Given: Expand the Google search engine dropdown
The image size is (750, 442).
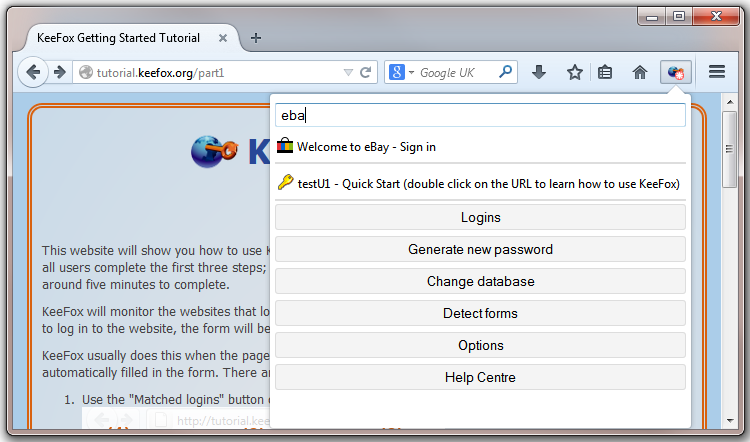Looking at the screenshot, I should coord(401,73).
